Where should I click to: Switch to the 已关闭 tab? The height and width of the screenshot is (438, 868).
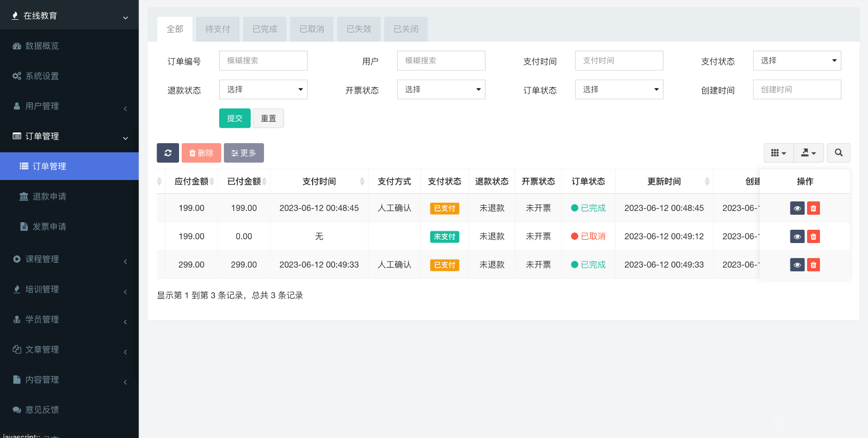click(x=406, y=29)
